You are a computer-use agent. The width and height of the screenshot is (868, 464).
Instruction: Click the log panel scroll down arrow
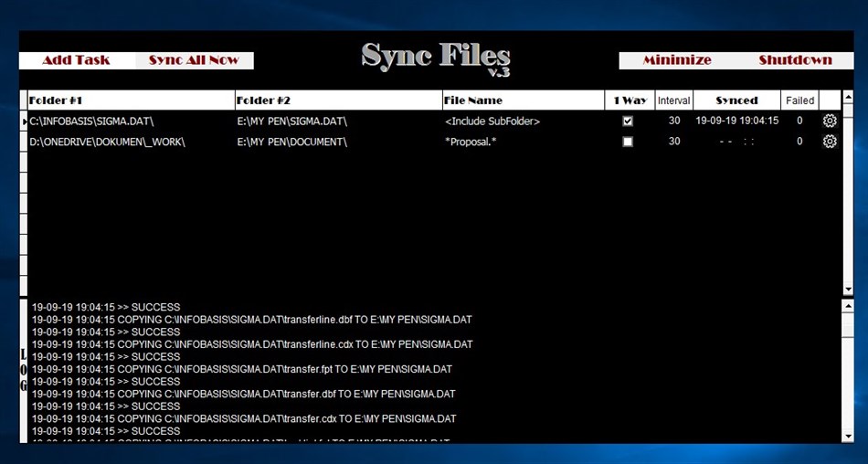(848, 437)
